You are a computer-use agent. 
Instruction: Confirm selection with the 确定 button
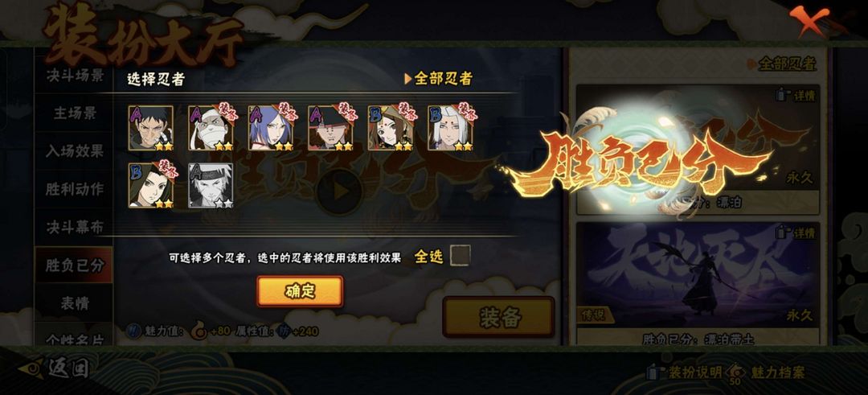[300, 291]
